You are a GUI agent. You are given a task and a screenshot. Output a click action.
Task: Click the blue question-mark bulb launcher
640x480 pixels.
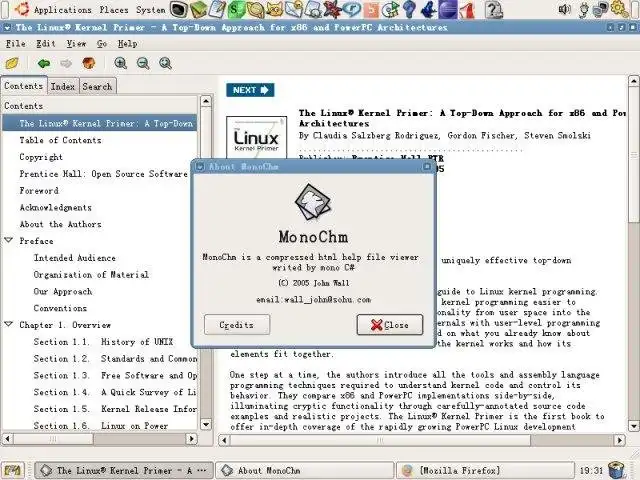(x=409, y=9)
